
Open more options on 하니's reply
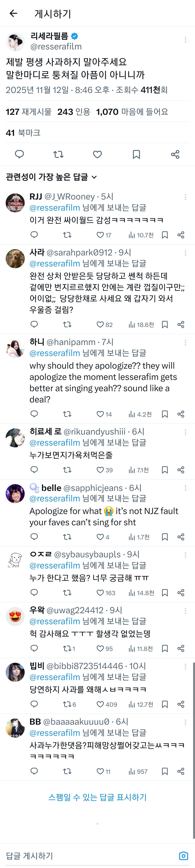coord(185,343)
